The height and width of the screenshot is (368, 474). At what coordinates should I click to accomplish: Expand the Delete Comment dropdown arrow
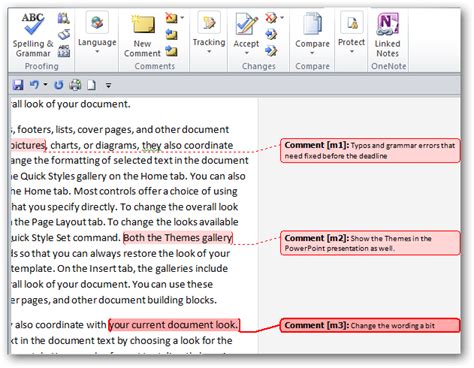coord(182,18)
